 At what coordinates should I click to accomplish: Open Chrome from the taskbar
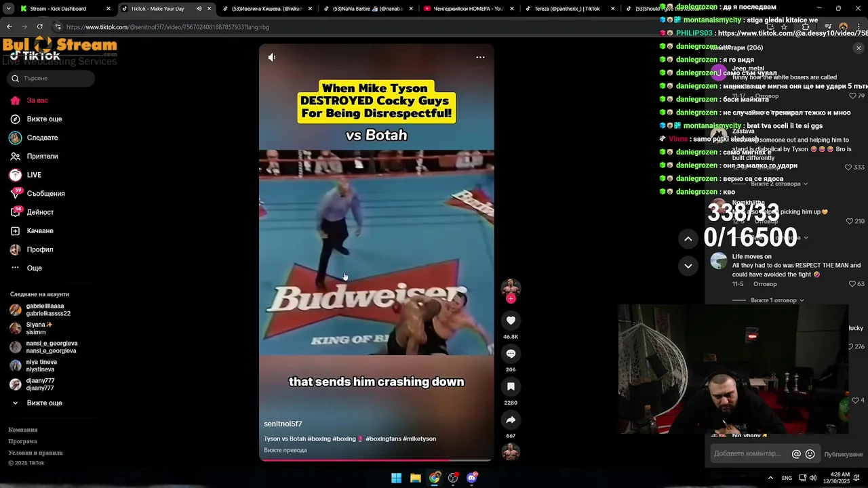[x=435, y=478]
